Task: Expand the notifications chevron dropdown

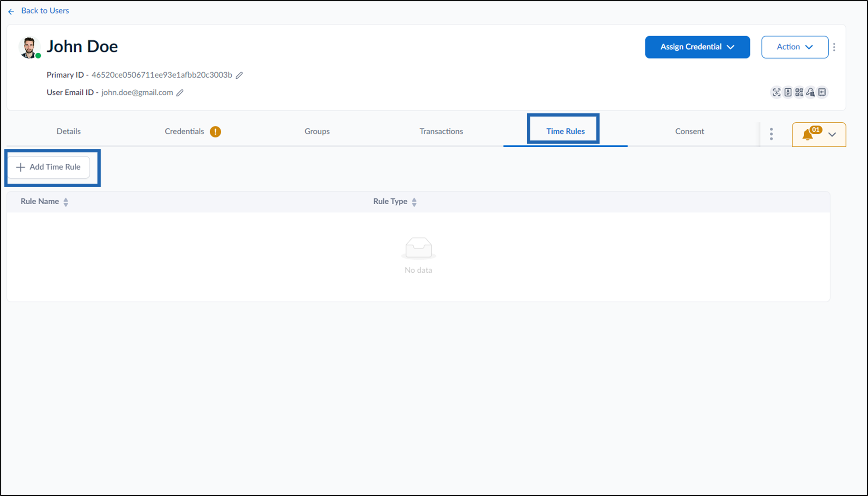Action: (832, 134)
